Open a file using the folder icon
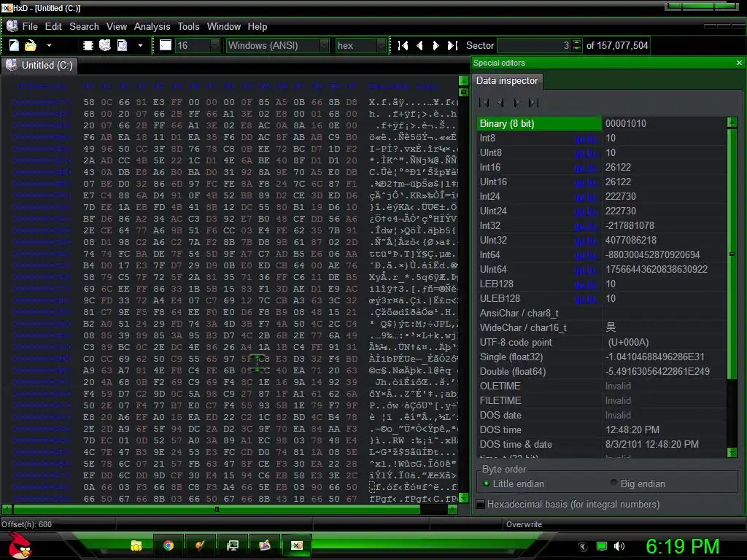747x560 pixels. 31,45
